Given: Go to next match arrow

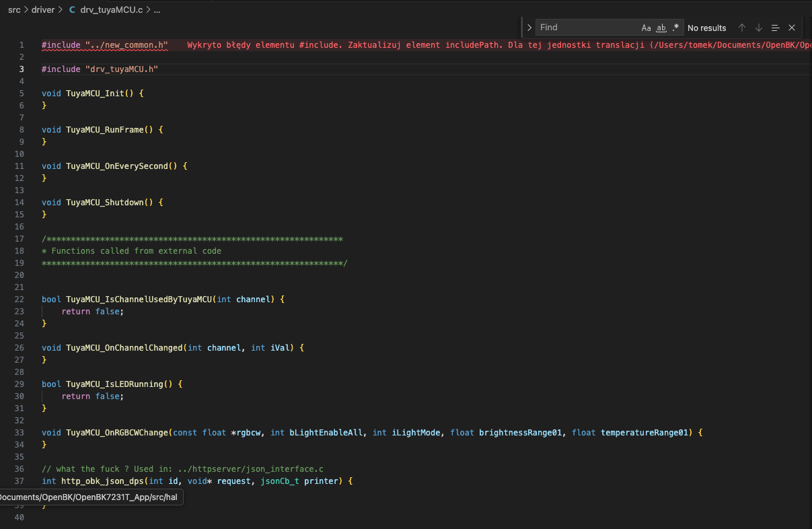Looking at the screenshot, I should pos(759,28).
